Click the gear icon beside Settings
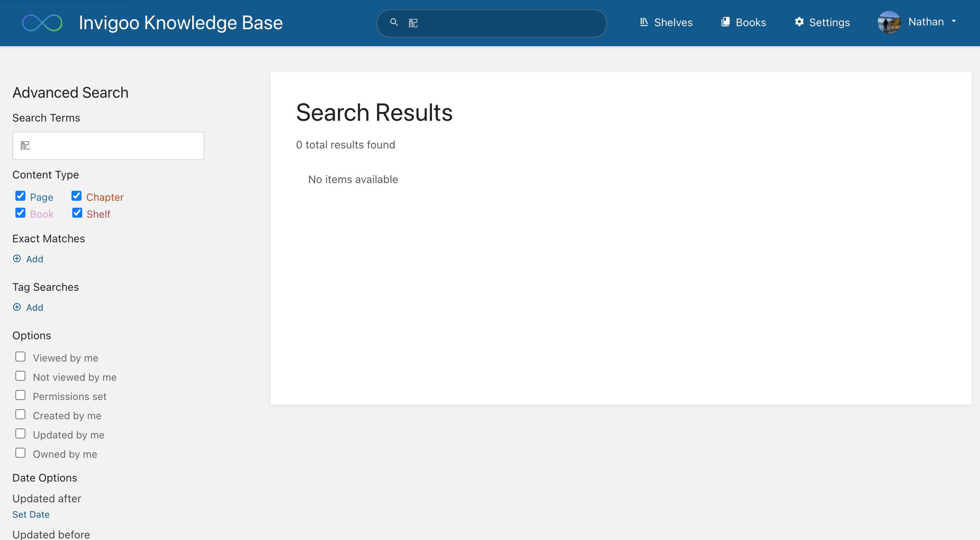 799,22
